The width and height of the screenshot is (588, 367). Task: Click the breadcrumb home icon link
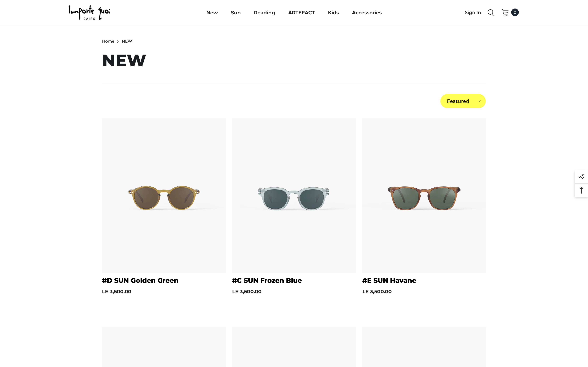(x=108, y=41)
